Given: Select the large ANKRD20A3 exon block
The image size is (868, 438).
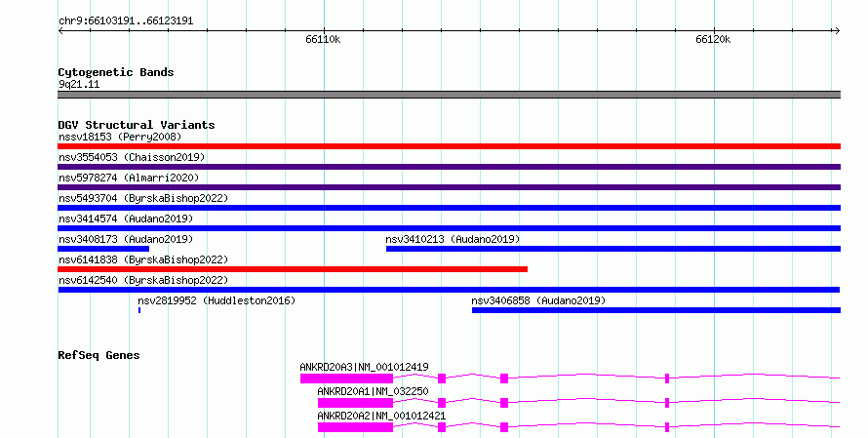Looking at the screenshot, I should 346,378.
